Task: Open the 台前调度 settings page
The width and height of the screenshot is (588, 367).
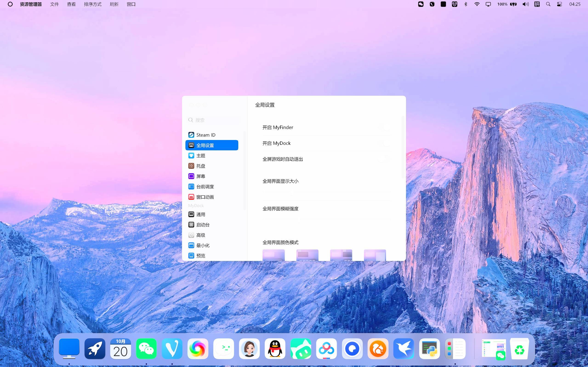Action: click(x=212, y=187)
